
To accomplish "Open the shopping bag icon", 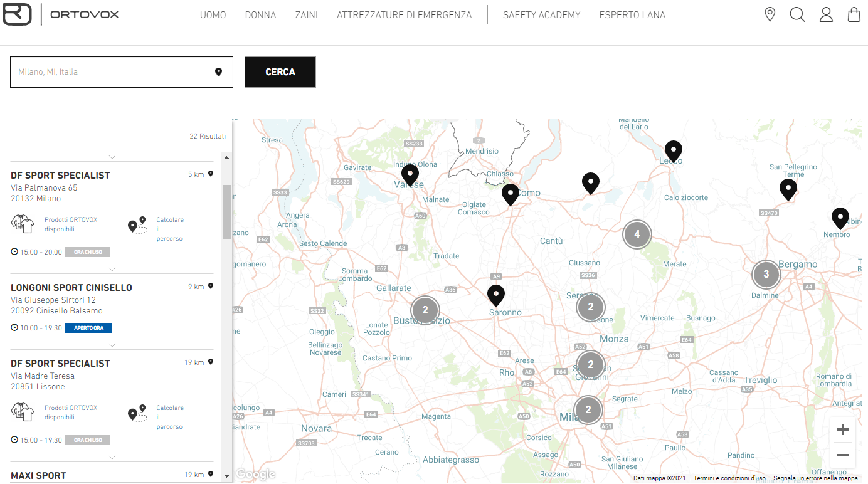I will [854, 14].
